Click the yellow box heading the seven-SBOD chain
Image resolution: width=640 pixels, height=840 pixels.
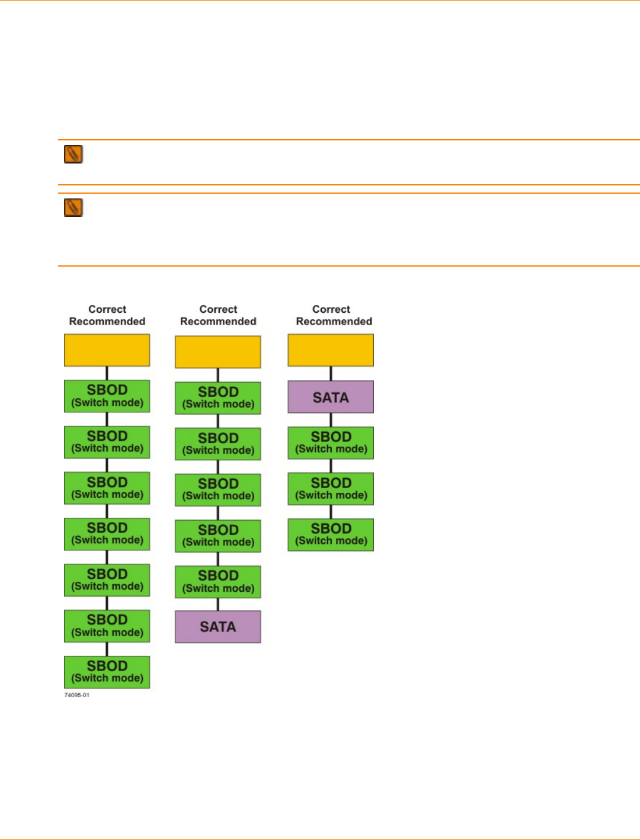click(x=107, y=350)
